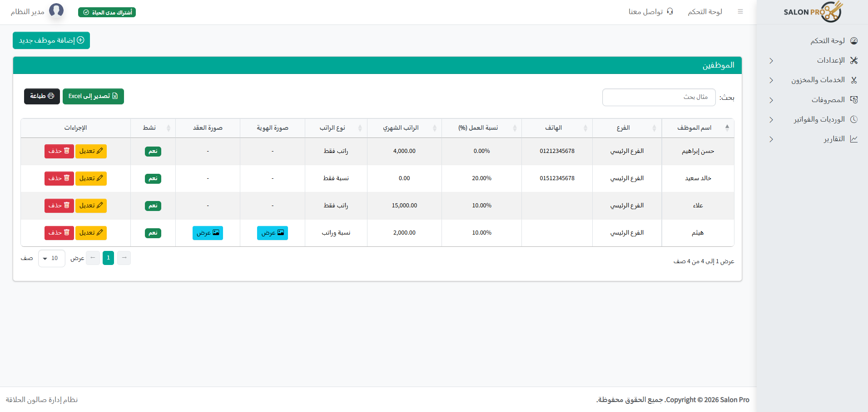This screenshot has width=868, height=412.
Task: Select لوحة التحكم in the top navigation
Action: pyautogui.click(x=705, y=11)
